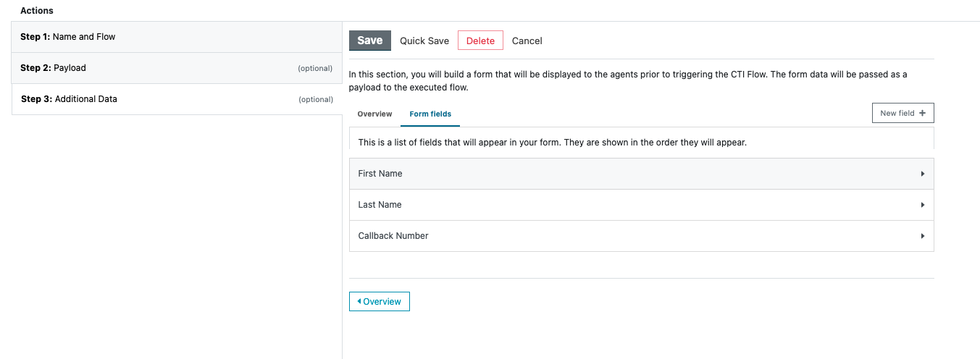This screenshot has width=980, height=359.
Task: Expand the First Name field arrow
Action: point(923,174)
